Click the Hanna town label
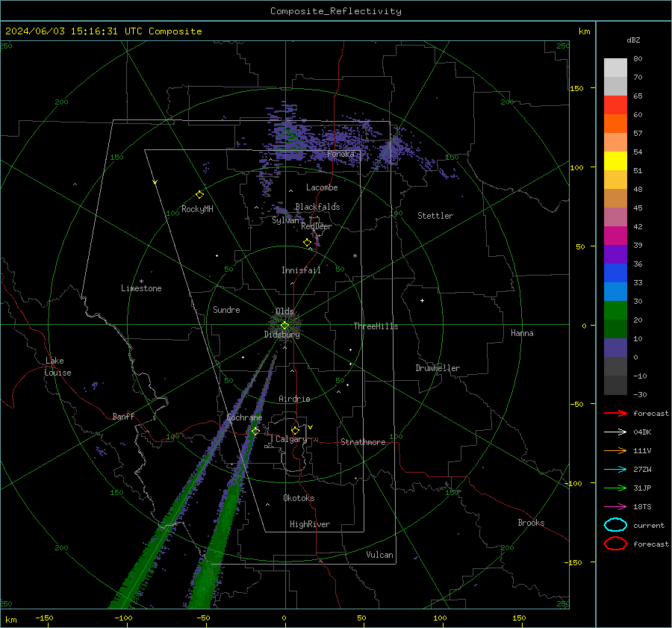The height and width of the screenshot is (628, 672). (x=522, y=333)
